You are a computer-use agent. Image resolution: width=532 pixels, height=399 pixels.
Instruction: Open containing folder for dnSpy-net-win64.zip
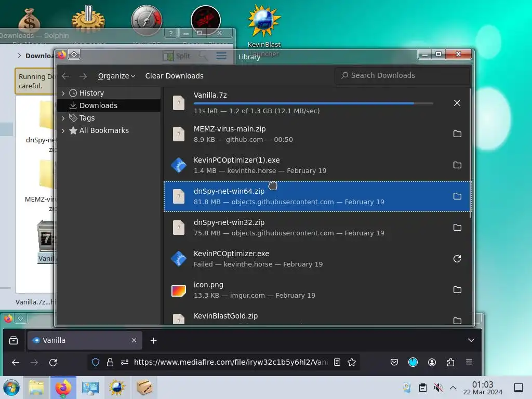coord(457,196)
